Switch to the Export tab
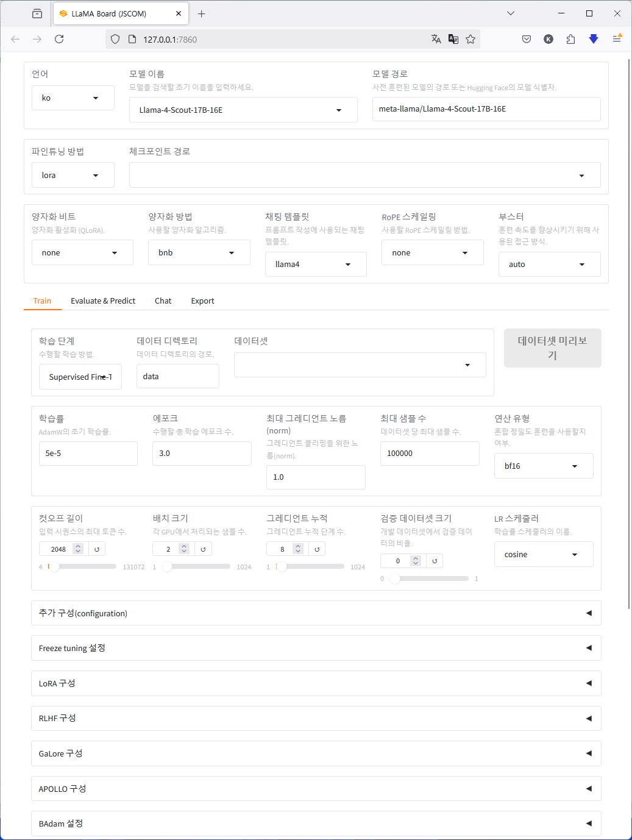The width and height of the screenshot is (632, 840). point(202,301)
